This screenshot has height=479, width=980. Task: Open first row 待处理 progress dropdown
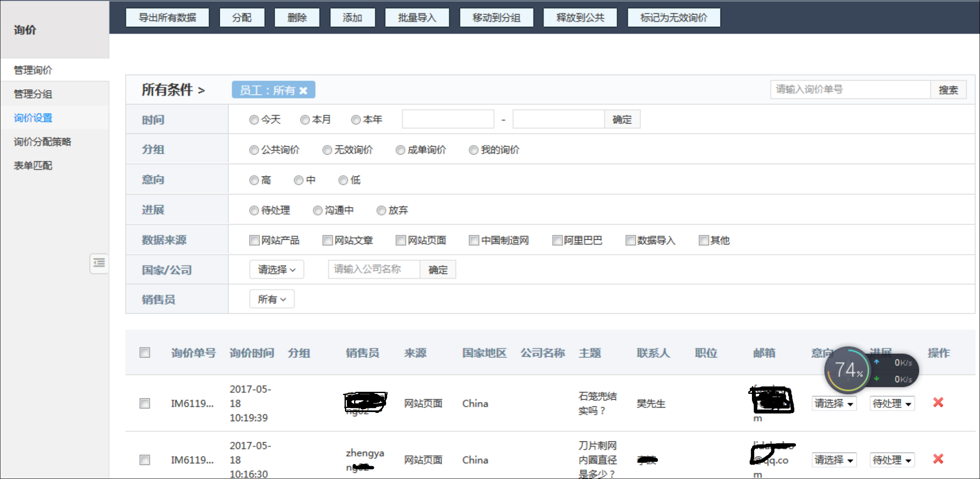coord(892,403)
